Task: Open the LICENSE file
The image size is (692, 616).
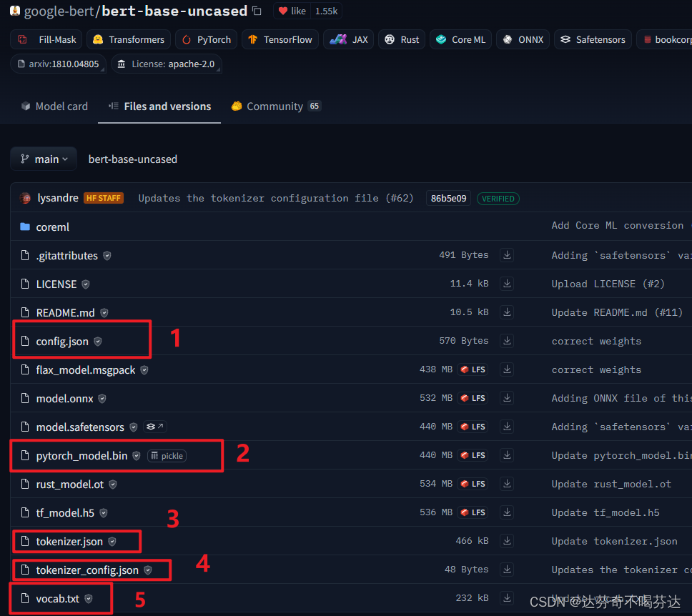Action: 56,284
